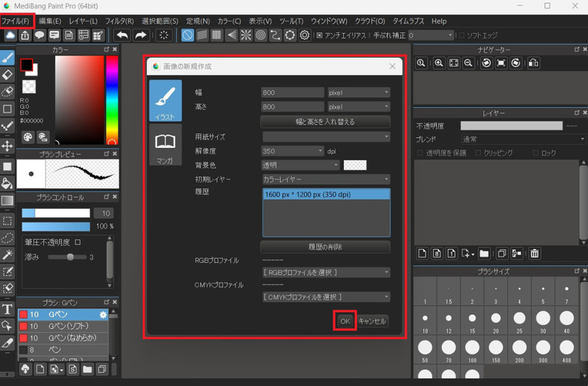Click the rainbow hue bar in カラー panel
Viewport: 588px width, 386px height.
click(x=112, y=100)
